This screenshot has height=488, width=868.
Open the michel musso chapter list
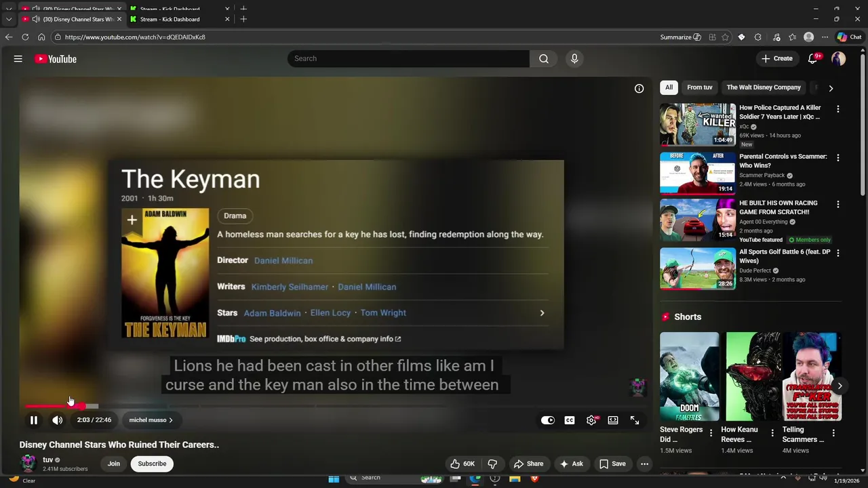[x=151, y=420]
